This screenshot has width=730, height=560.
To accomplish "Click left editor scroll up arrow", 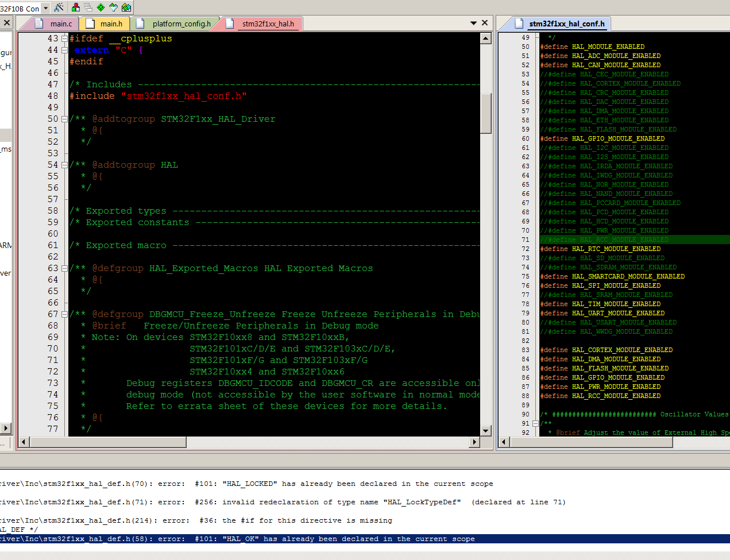I will [x=486, y=38].
